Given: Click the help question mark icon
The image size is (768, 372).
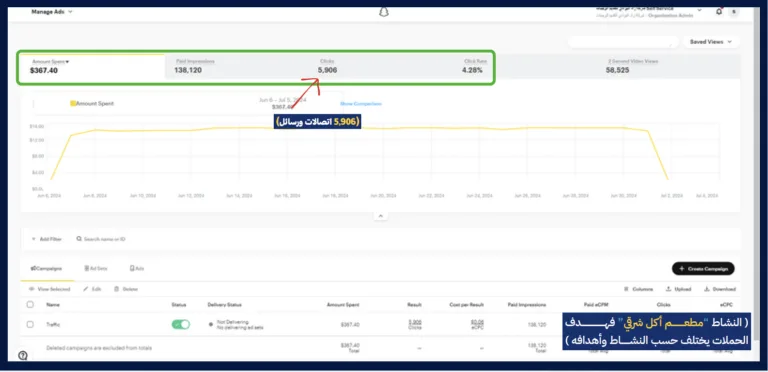Looking at the screenshot, I should 23,355.
